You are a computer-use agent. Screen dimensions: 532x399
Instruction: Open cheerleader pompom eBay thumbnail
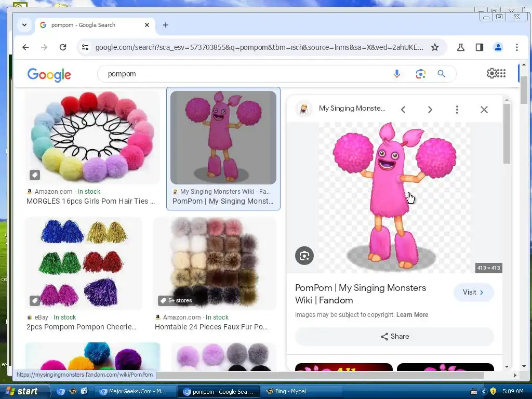[x=84, y=263]
